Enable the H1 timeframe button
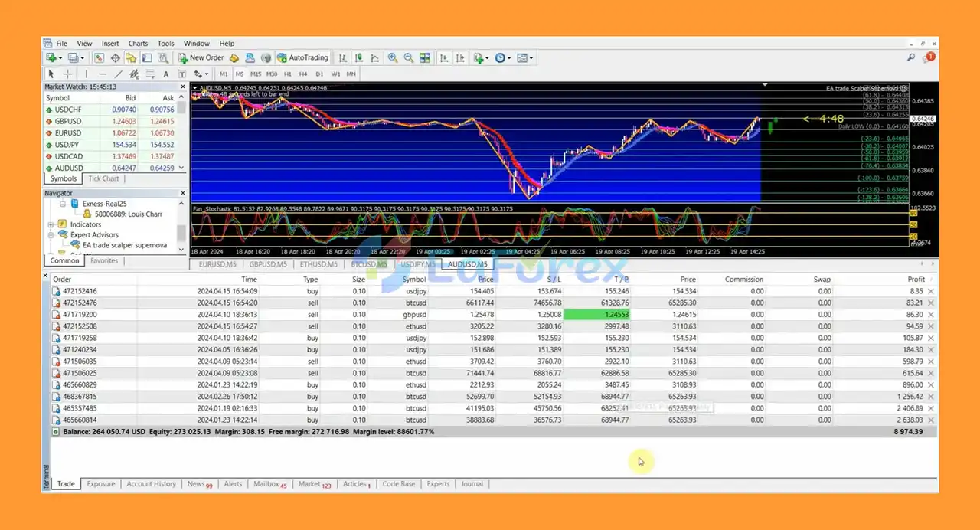The width and height of the screenshot is (980, 530). (x=288, y=74)
